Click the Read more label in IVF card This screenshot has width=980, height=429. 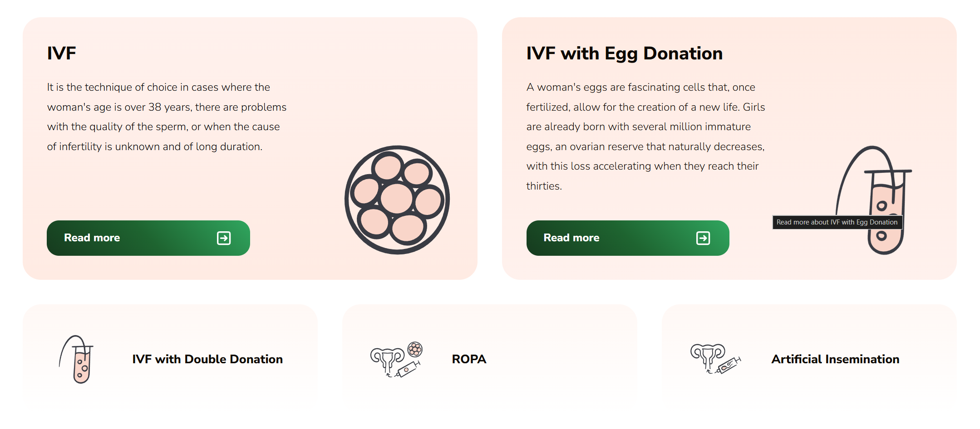92,238
